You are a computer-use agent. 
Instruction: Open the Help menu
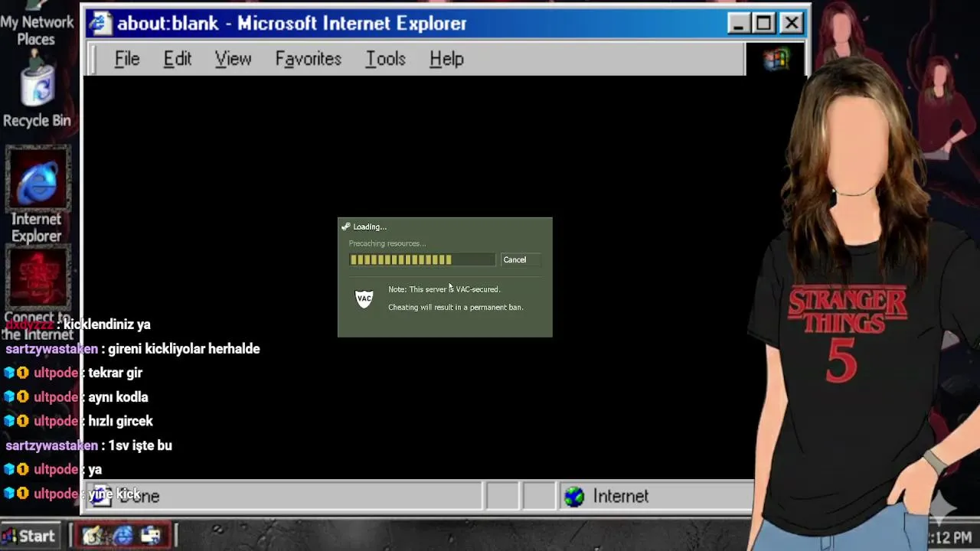[446, 59]
